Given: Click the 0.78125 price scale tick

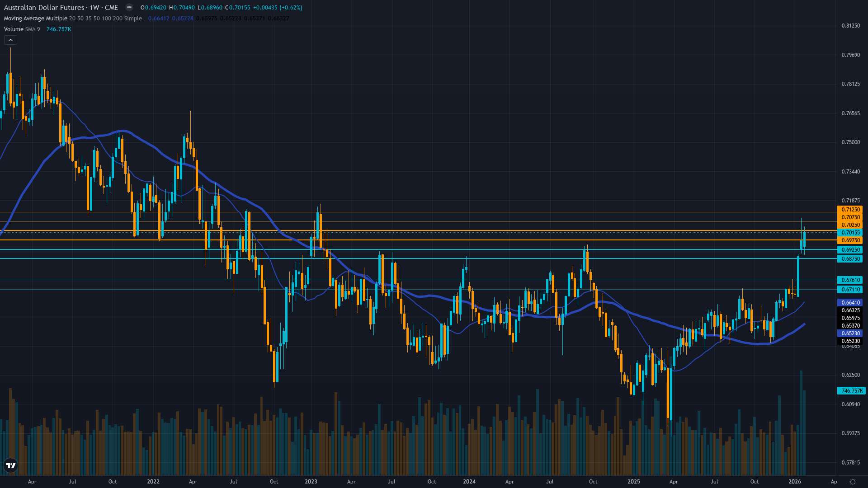Looking at the screenshot, I should click(850, 84).
